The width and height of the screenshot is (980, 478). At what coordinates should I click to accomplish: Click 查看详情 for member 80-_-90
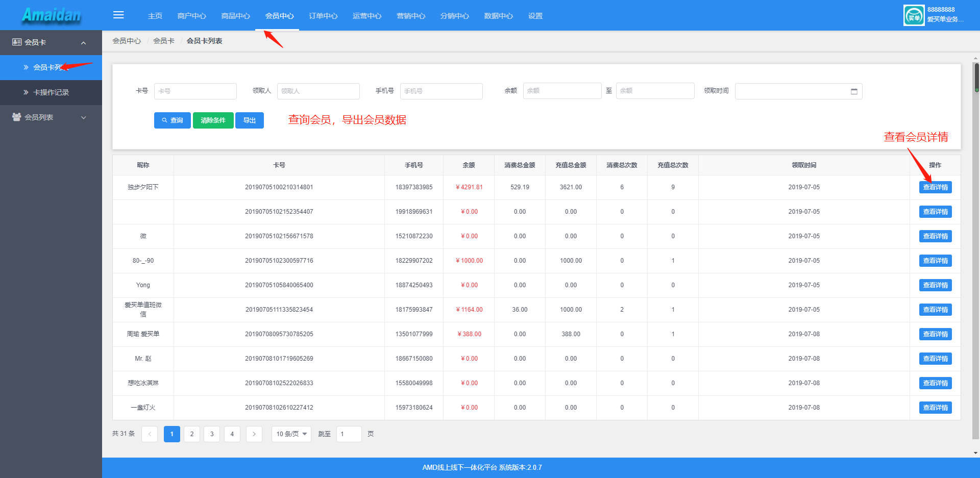click(936, 261)
